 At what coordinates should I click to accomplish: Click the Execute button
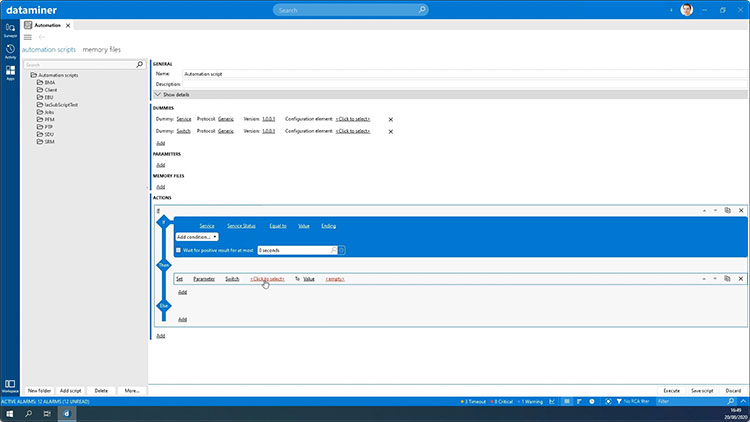pyautogui.click(x=672, y=390)
